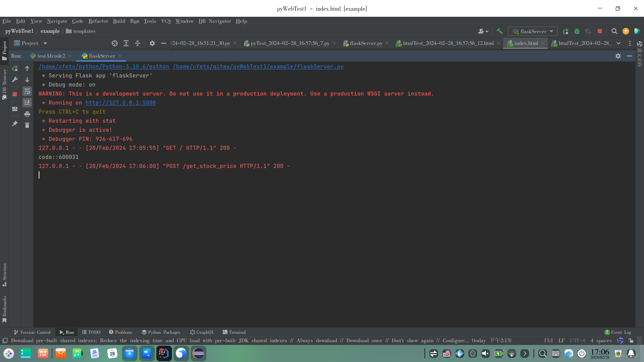Click the speaker volume icon in taskbar

[x=485, y=353]
